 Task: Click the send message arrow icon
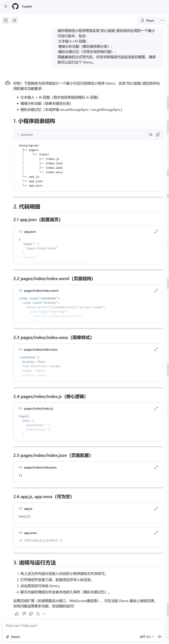pyautogui.click(x=160, y=637)
